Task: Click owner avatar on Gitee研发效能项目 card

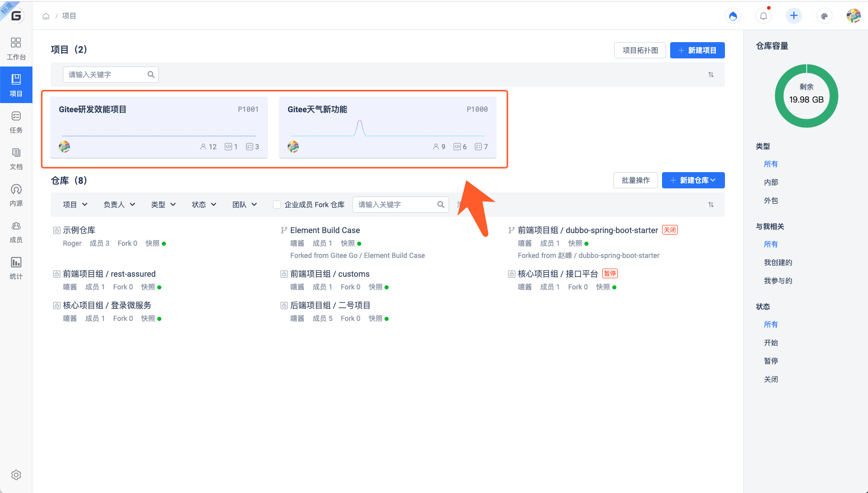Action: pos(64,147)
